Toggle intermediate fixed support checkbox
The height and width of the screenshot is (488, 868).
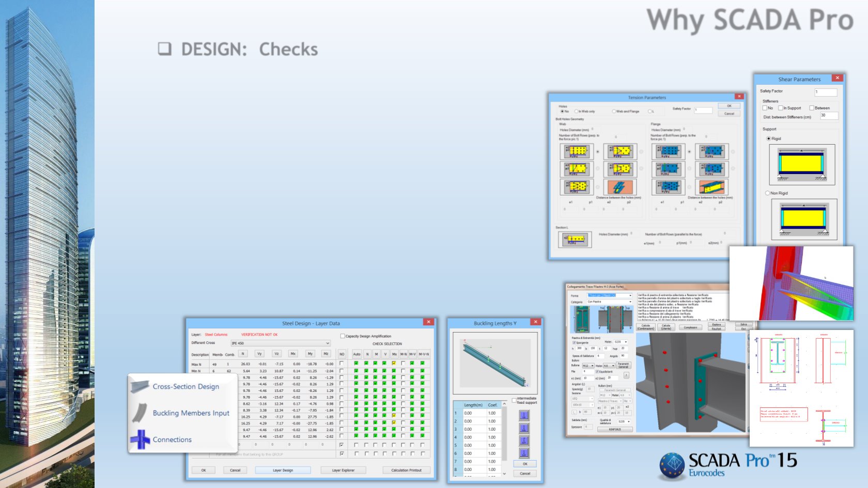514,400
